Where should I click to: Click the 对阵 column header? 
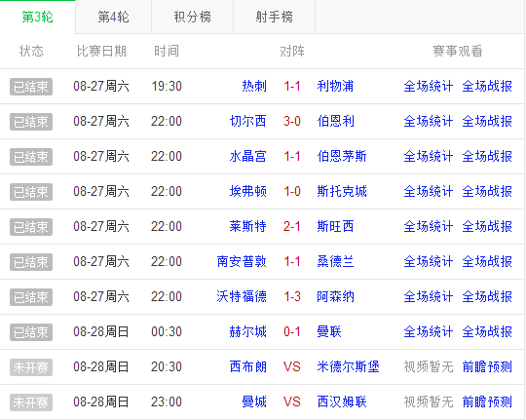tap(292, 52)
